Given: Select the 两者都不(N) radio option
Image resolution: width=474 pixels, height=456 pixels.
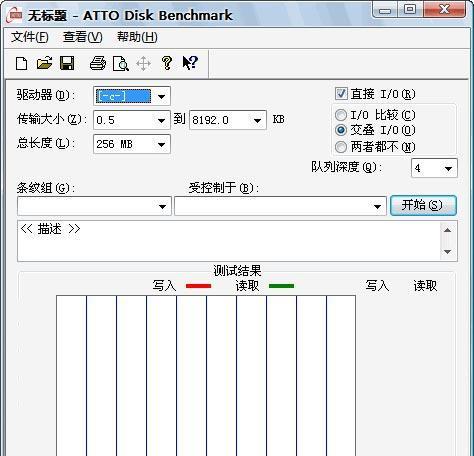Looking at the screenshot, I should tap(341, 147).
